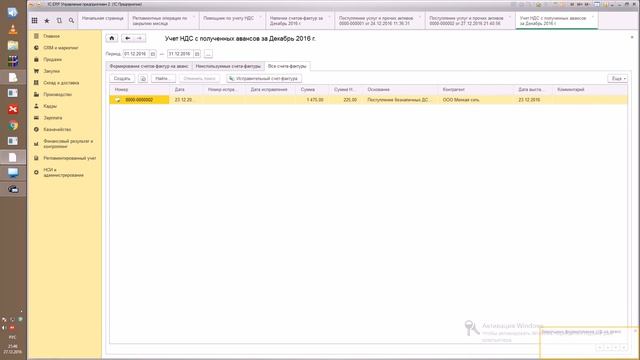
Task: Open Favorites star icon
Action: click(47, 20)
